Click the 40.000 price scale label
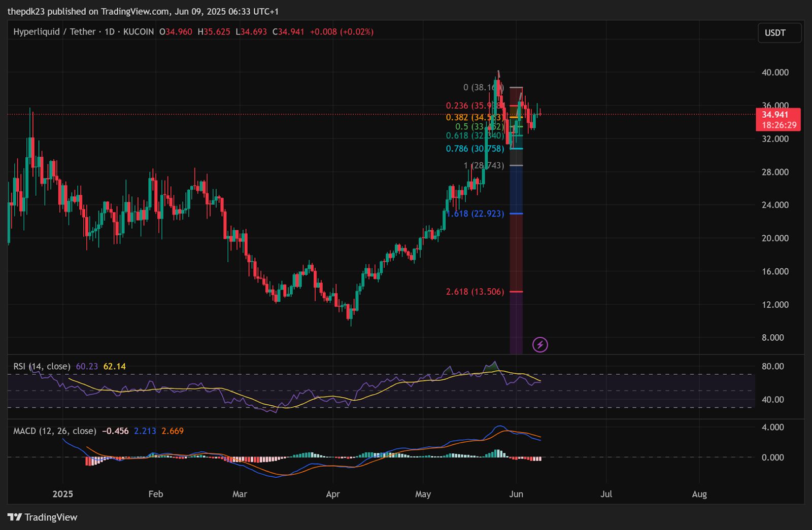 [775, 73]
